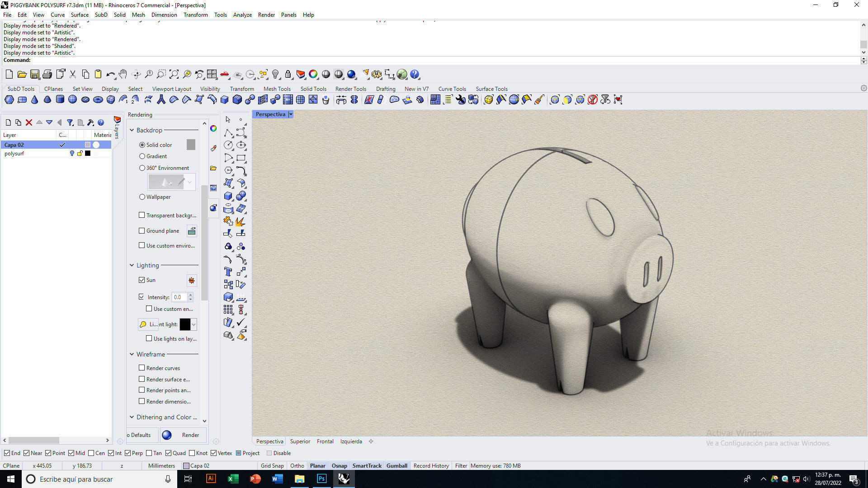Switch to Surface Tools toolbar tab

pyautogui.click(x=491, y=89)
